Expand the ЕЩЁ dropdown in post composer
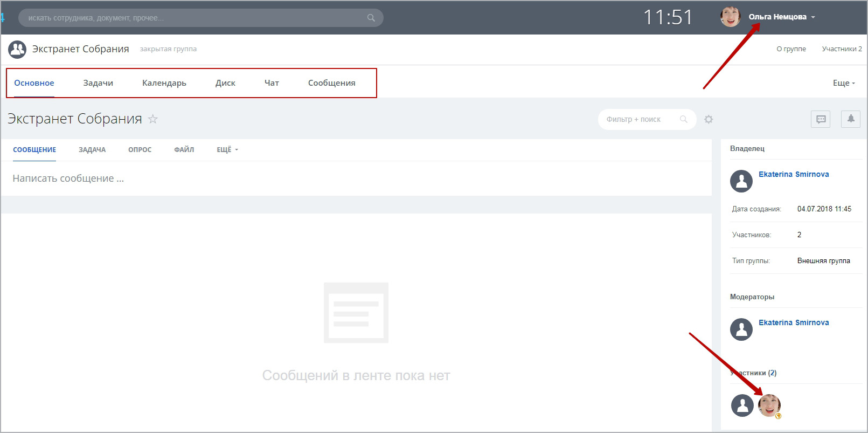The width and height of the screenshot is (868, 433). tap(227, 150)
